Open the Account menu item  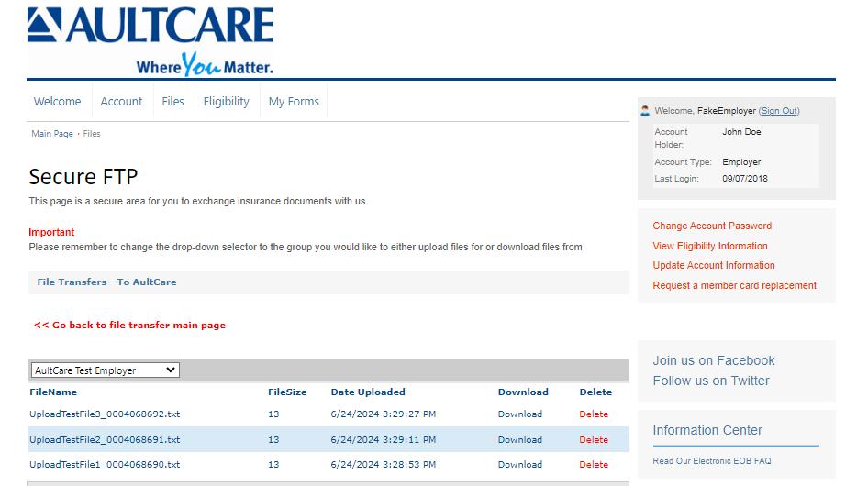coord(121,101)
